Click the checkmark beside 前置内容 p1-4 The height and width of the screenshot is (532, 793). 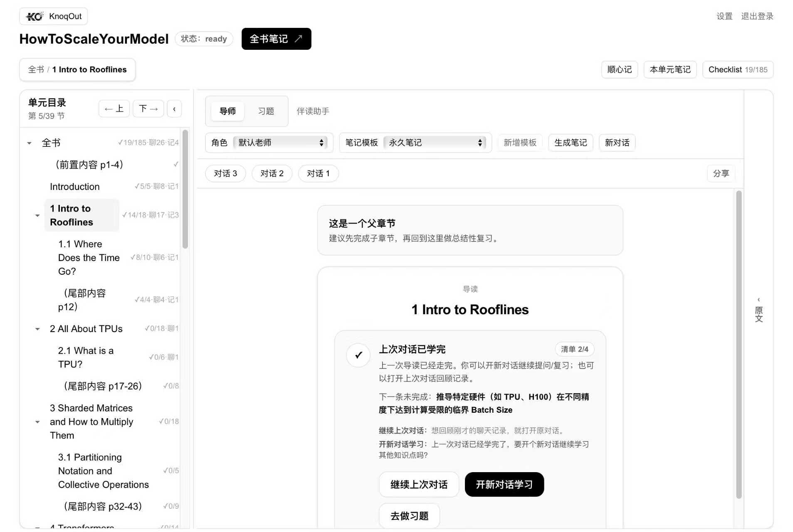coord(175,164)
